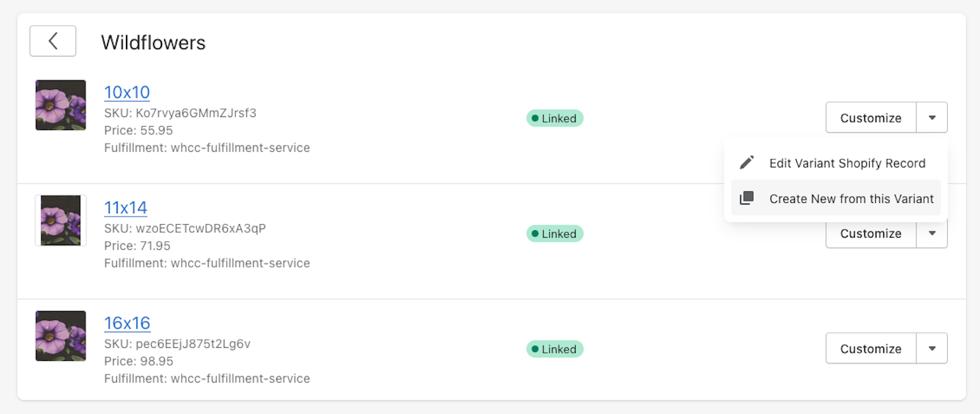Screen dimensions: 980x414
Task: Open the dropdown arrow next to 11x14 Customize
Action: (932, 234)
